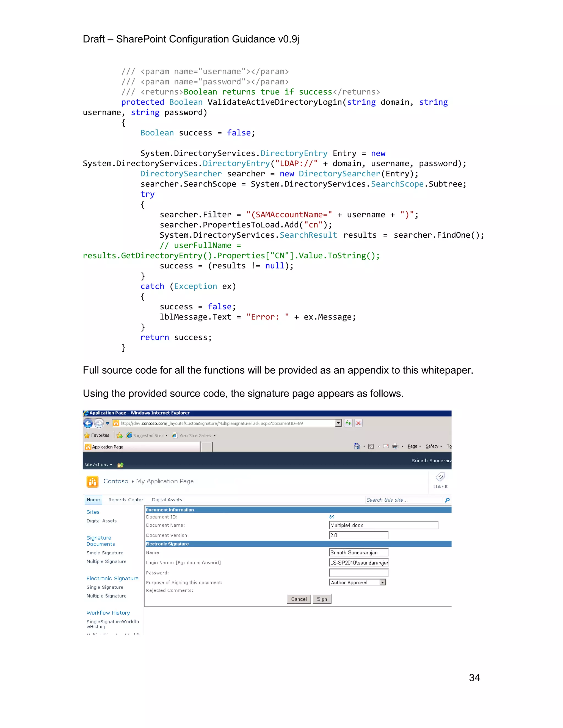Click the Document ID value 89

click(x=332, y=517)
